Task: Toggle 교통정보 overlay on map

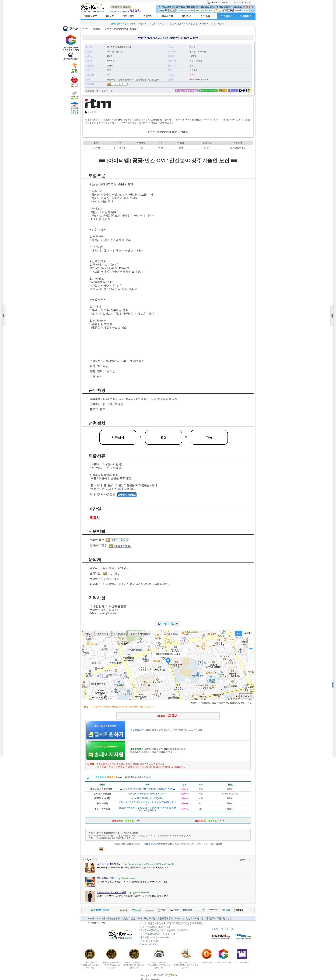Action: click(x=88, y=634)
